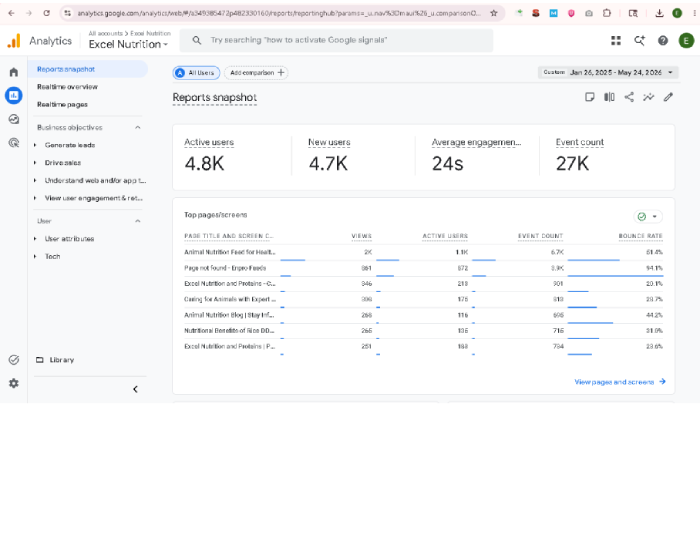Image resolution: width=700 pixels, height=560 pixels.
Task: Click 'Animal Nutrition Feed for Healt...' row
Action: [x=424, y=252]
